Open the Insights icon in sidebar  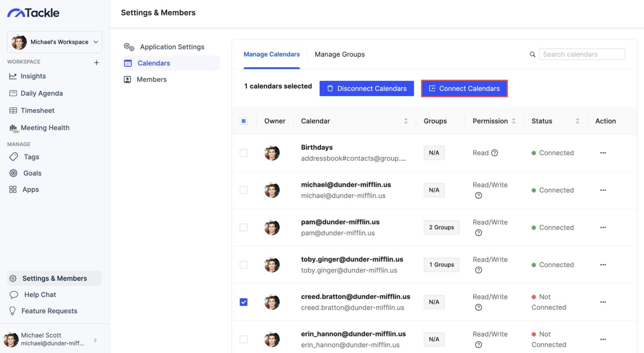pyautogui.click(x=13, y=76)
